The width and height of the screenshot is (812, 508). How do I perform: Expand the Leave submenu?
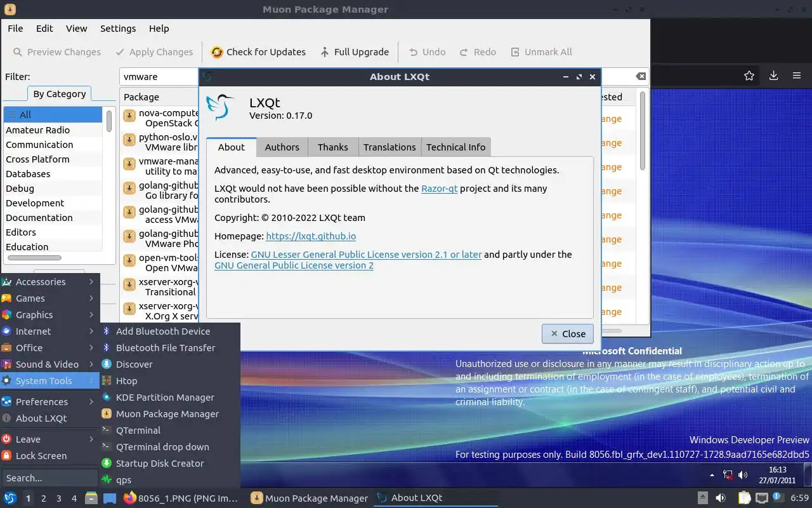(49, 439)
